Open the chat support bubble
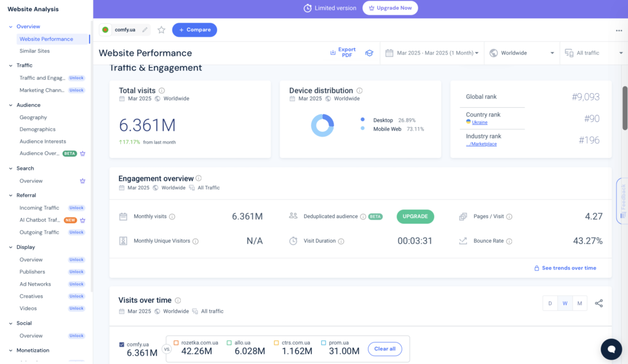This screenshot has height=364, width=628. tap(611, 349)
